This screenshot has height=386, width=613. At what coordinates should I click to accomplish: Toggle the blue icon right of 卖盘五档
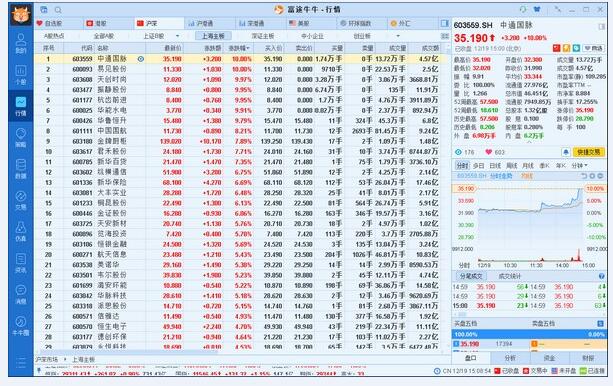click(x=600, y=323)
